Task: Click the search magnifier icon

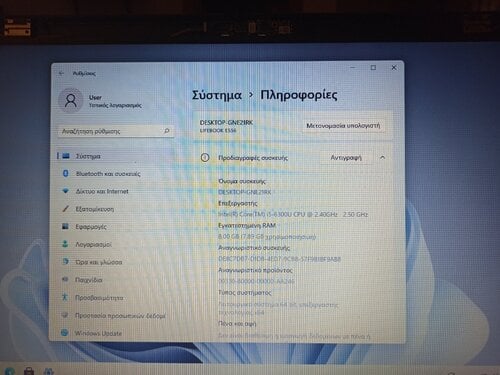Action: 167,131
